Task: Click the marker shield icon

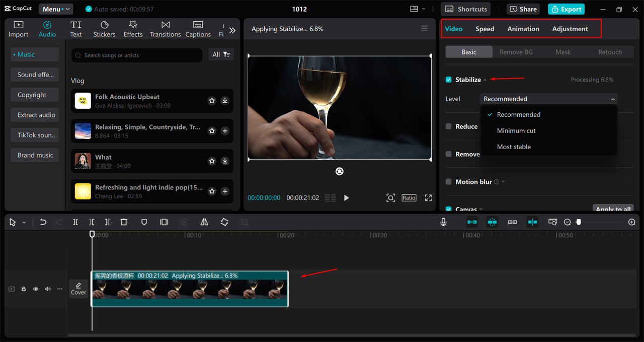Action: click(144, 222)
